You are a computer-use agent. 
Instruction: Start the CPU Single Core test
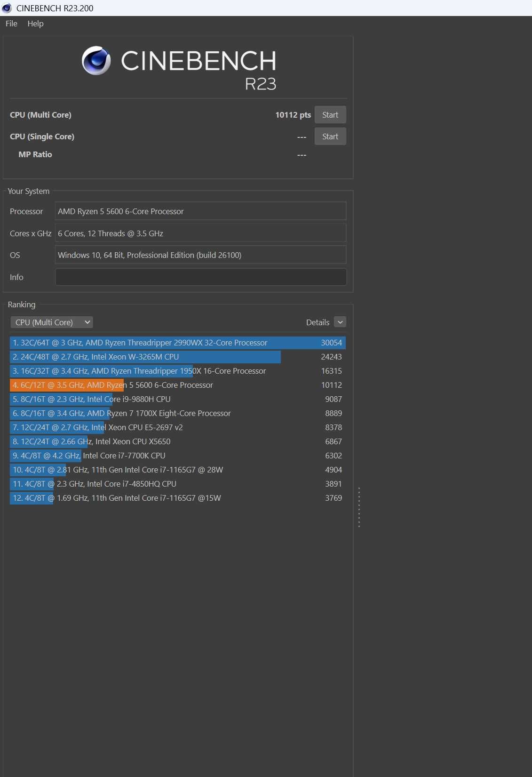pos(330,136)
